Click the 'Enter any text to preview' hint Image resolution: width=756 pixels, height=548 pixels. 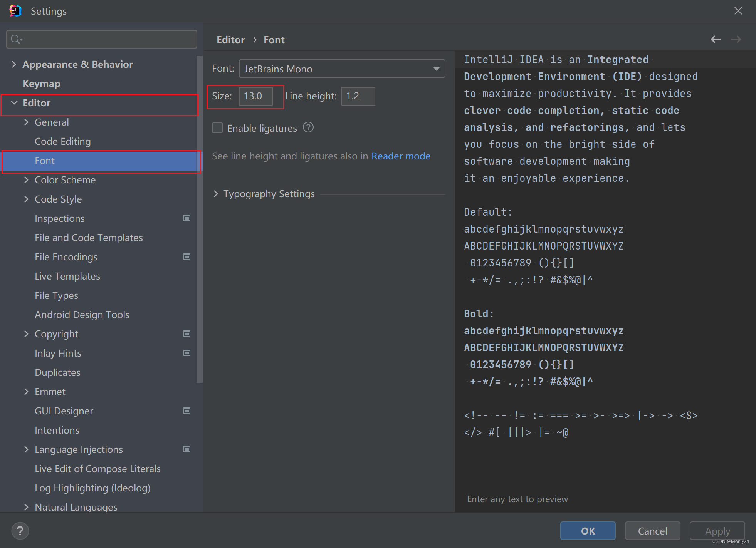517,499
